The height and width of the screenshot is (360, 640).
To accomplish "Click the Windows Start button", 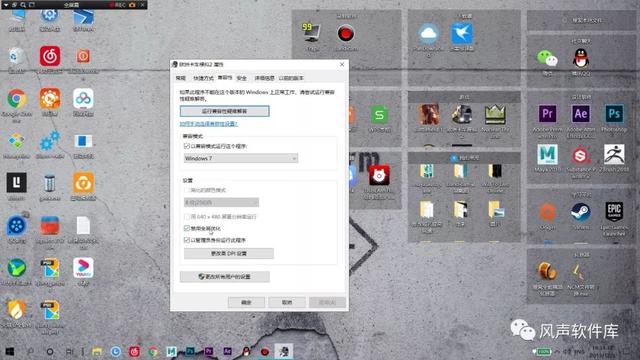I will pos(10,351).
